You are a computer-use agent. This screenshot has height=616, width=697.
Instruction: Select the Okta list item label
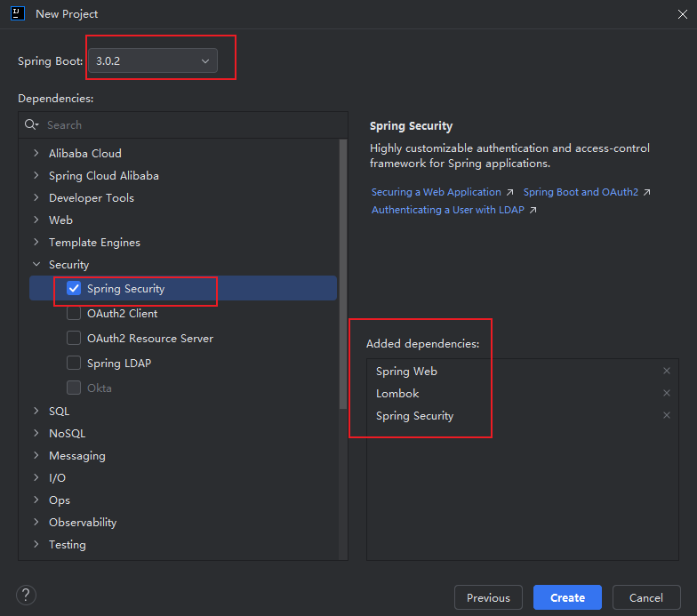point(100,388)
